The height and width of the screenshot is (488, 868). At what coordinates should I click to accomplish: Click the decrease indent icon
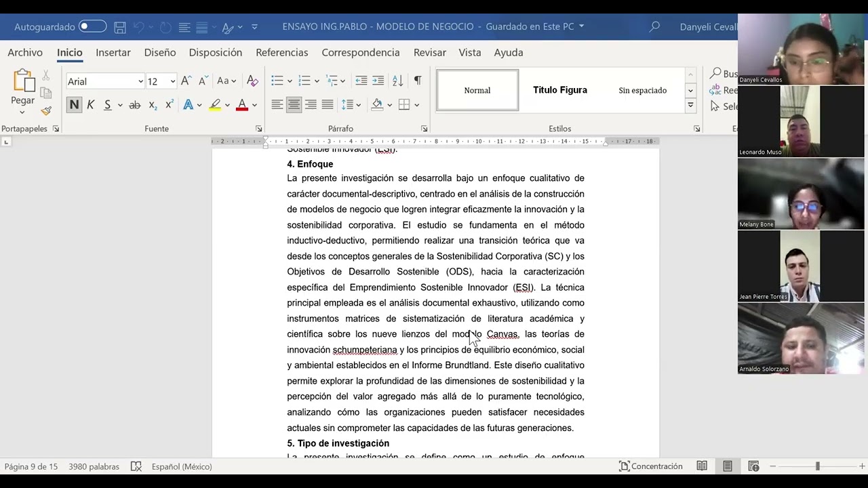pos(361,81)
